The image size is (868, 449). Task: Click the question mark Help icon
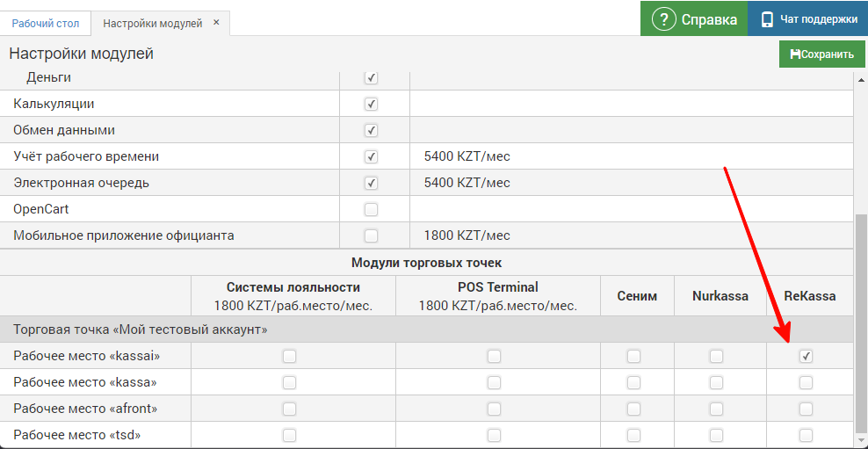click(x=663, y=19)
